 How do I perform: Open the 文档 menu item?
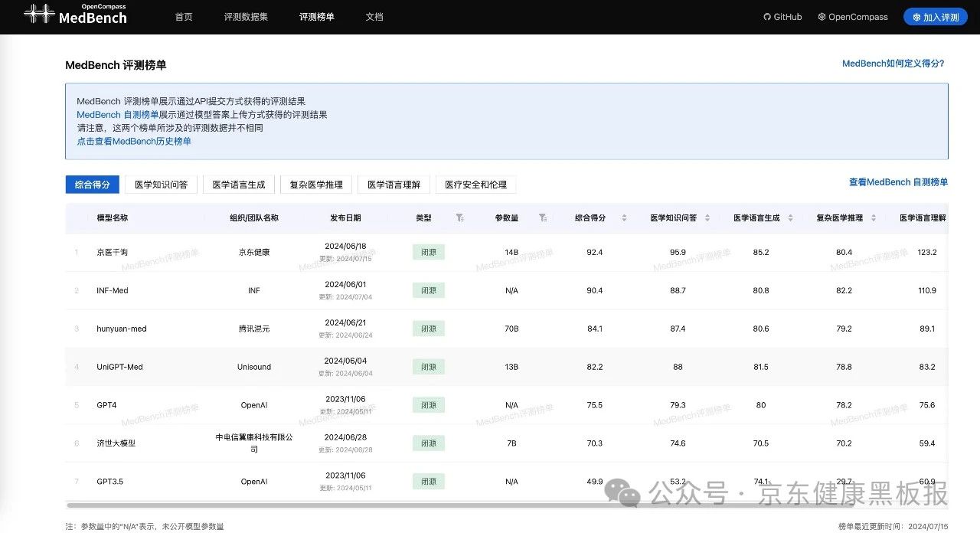tap(374, 16)
